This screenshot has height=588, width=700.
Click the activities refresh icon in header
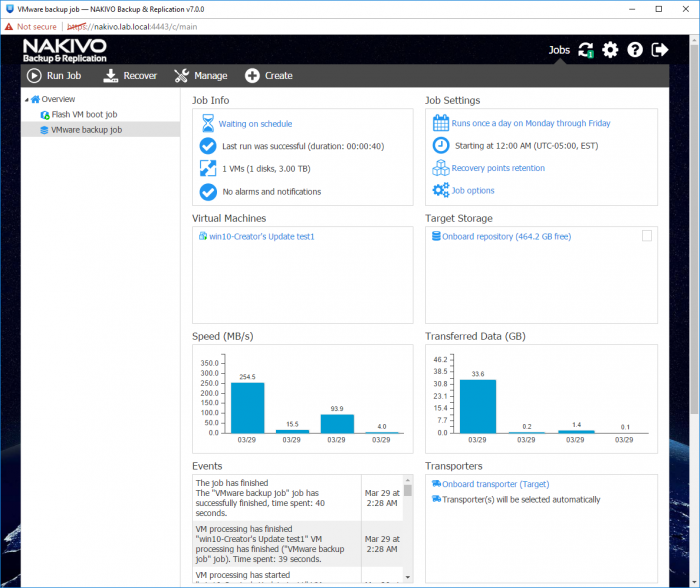(586, 50)
